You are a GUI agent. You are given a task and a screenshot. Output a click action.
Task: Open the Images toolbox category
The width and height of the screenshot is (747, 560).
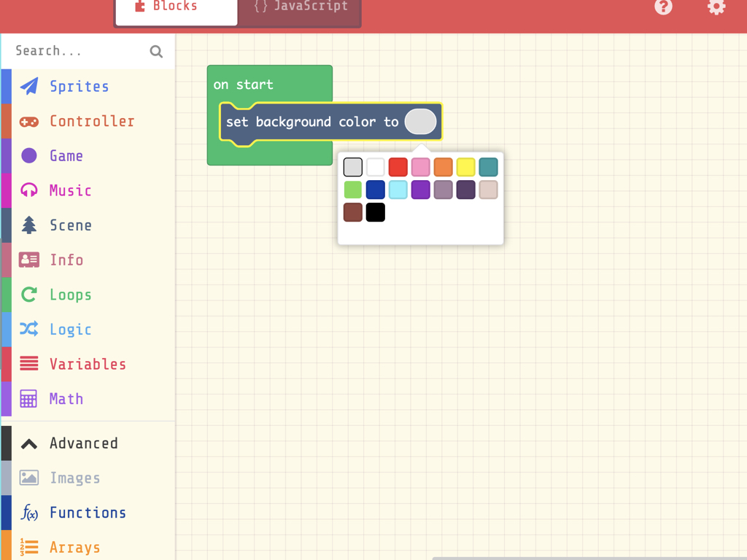coord(88,478)
